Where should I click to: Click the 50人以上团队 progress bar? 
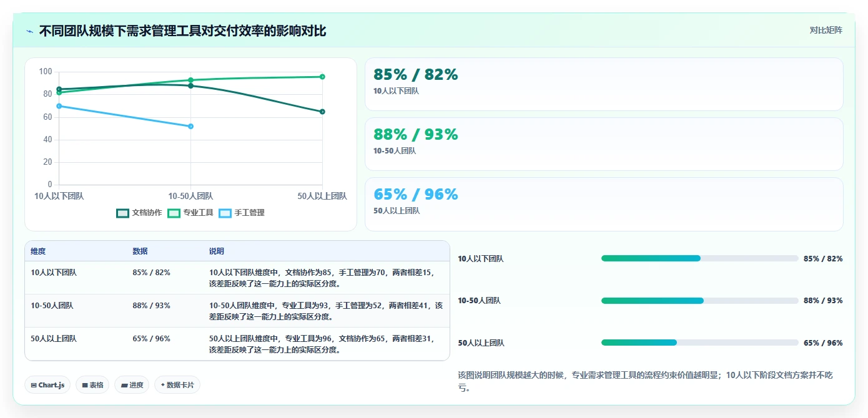click(699, 343)
